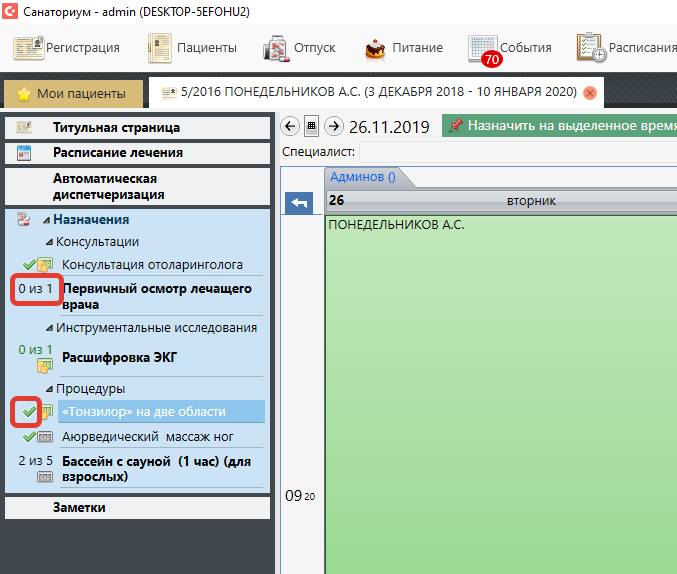Click the Питание cake icon
677x574 pixels.
[x=376, y=48]
